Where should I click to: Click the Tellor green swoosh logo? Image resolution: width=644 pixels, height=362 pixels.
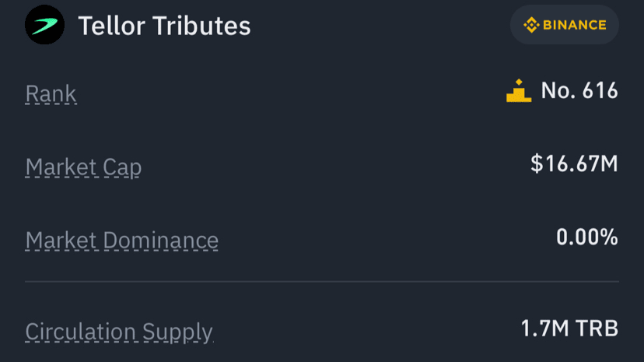44,26
